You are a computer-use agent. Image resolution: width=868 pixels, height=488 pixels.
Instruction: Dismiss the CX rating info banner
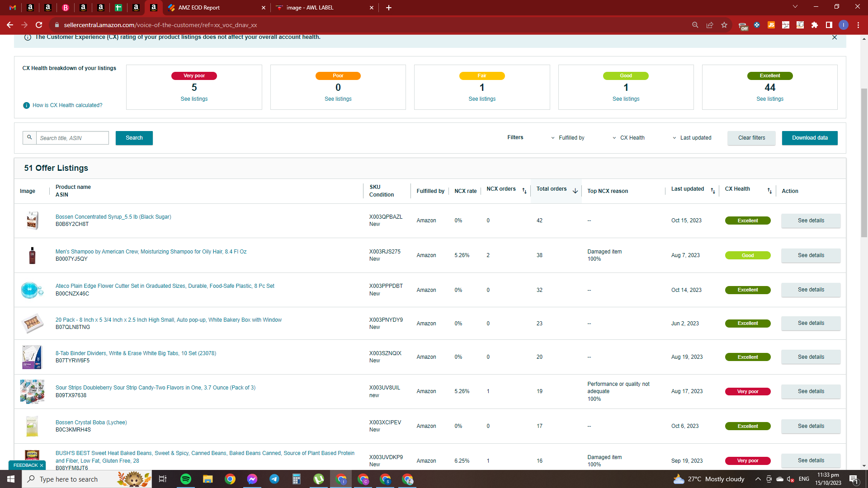(x=835, y=38)
